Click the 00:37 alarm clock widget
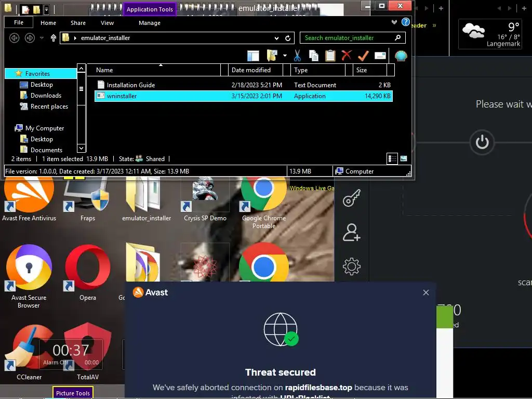 [x=71, y=354]
